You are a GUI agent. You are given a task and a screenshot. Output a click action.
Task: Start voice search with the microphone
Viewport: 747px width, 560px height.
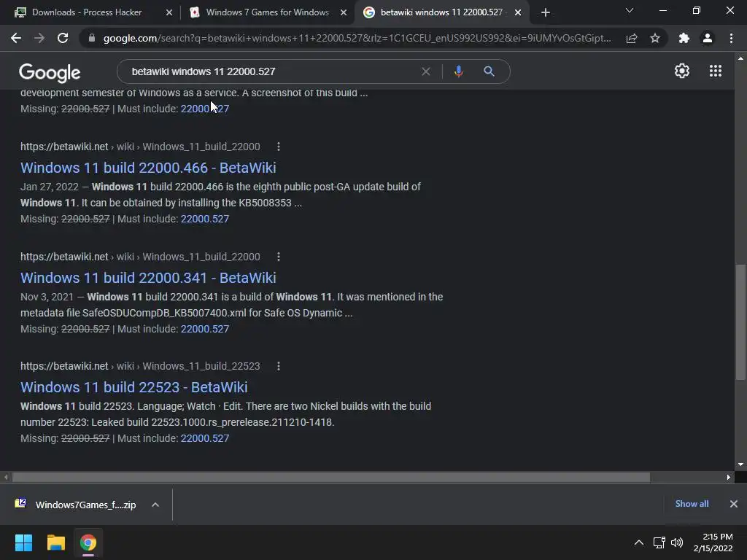(458, 71)
